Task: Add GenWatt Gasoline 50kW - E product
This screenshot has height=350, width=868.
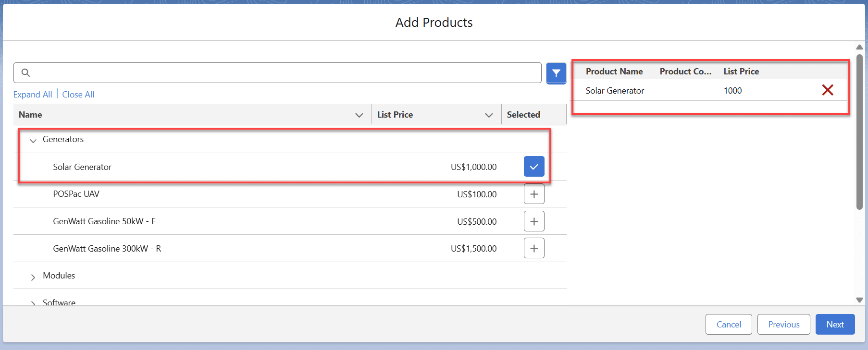Action: pyautogui.click(x=533, y=221)
